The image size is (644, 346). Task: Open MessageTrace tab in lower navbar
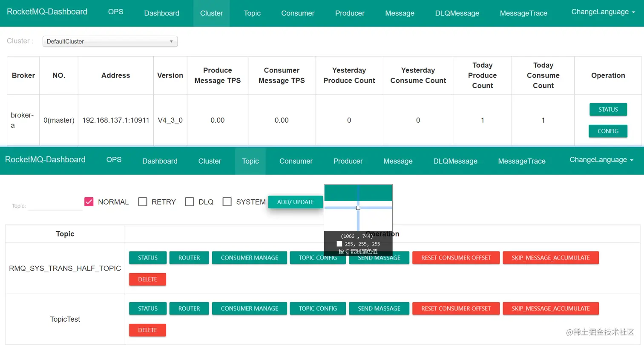click(522, 161)
